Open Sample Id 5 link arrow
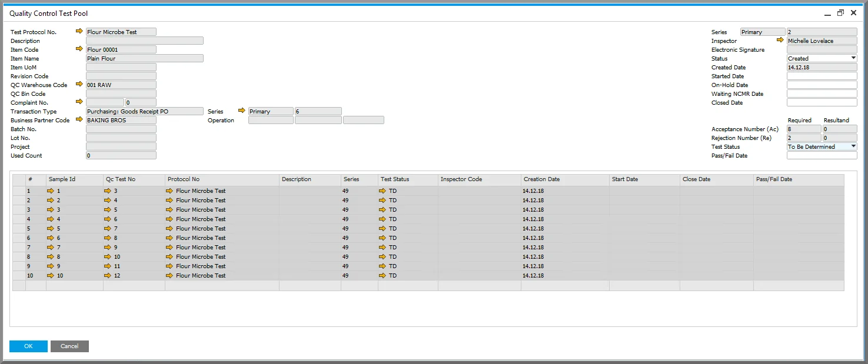868x364 pixels. tap(51, 229)
